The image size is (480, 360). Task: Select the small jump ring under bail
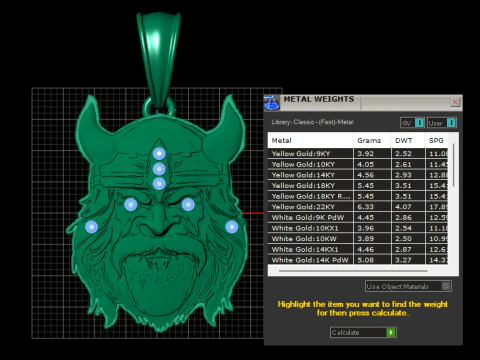pyautogui.click(x=148, y=108)
